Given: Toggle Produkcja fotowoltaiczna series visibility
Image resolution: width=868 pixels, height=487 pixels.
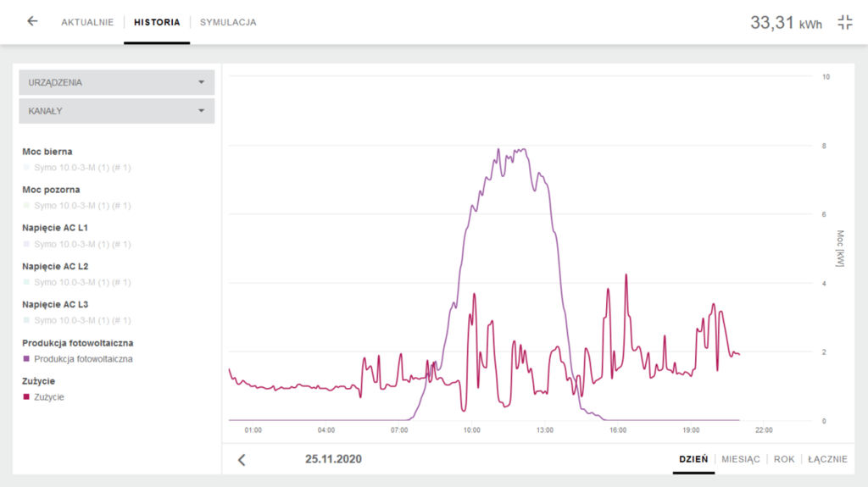Looking at the screenshot, I should click(83, 359).
